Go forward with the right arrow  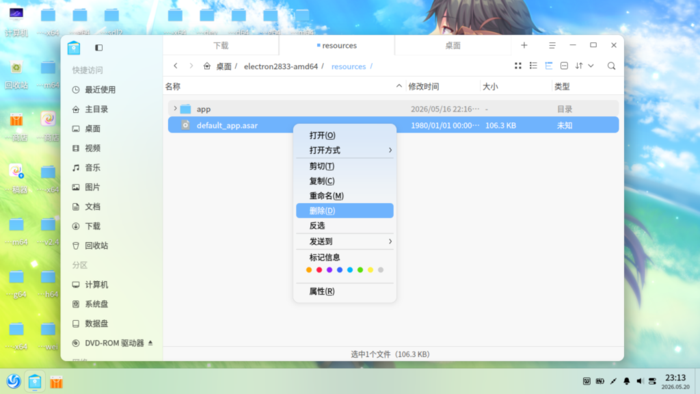pos(191,66)
